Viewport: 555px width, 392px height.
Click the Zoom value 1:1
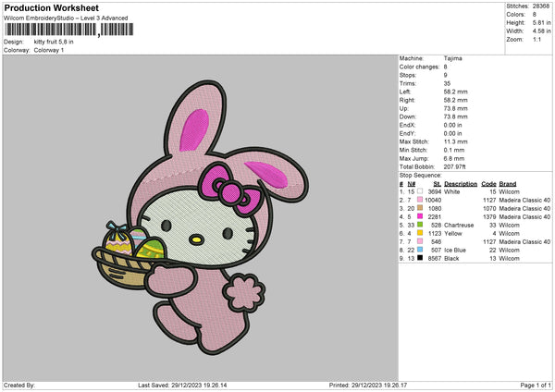536,40
